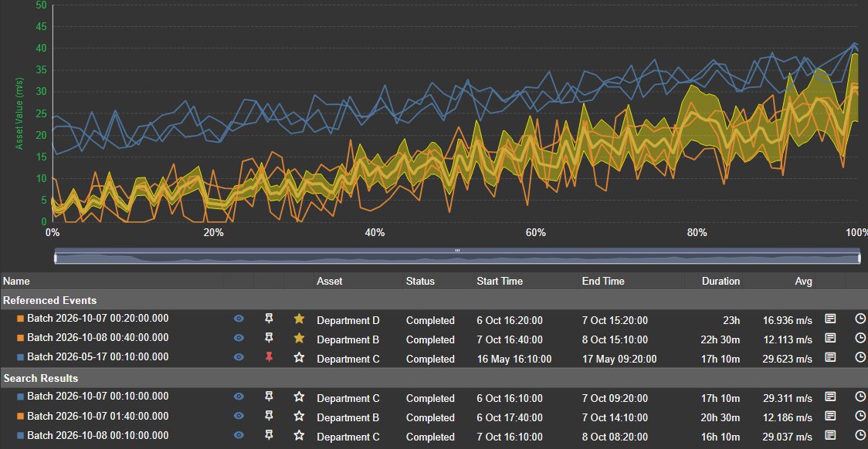868x449 pixels.
Task: Click end time 8 Oct 08:20:00
Action: coord(615,437)
